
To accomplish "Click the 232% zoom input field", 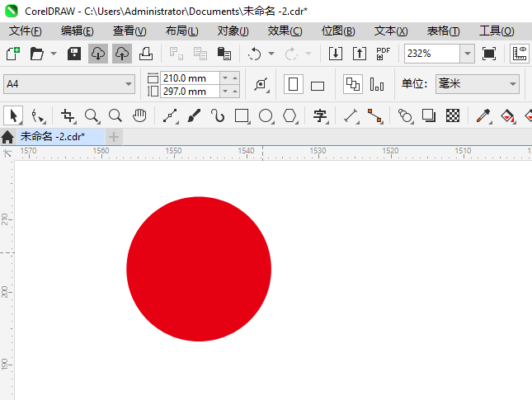I will coord(432,54).
